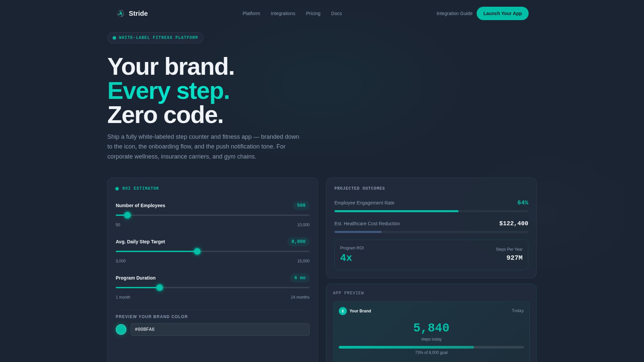This screenshot has width=644, height=362.
Task: Click the 500 employees value badge
Action: (x=301, y=205)
